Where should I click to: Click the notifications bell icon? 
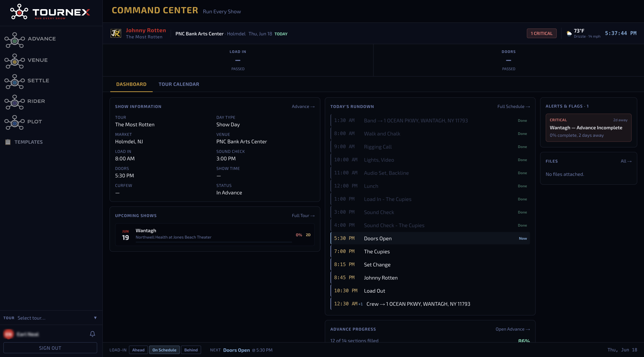[93, 334]
